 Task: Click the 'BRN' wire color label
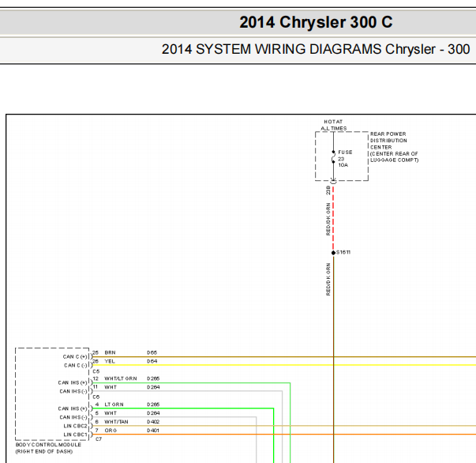(x=110, y=352)
